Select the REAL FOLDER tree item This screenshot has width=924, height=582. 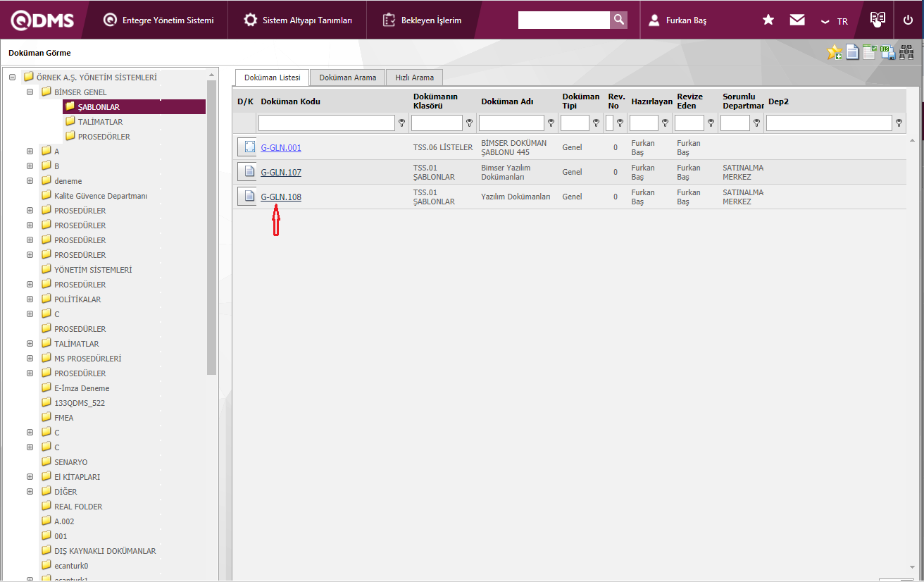(x=78, y=507)
